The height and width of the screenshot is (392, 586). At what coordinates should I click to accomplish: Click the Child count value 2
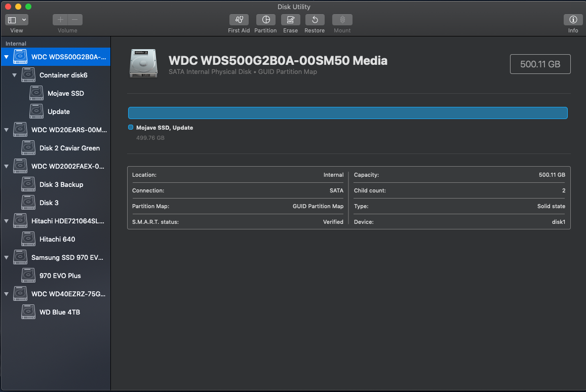click(564, 190)
